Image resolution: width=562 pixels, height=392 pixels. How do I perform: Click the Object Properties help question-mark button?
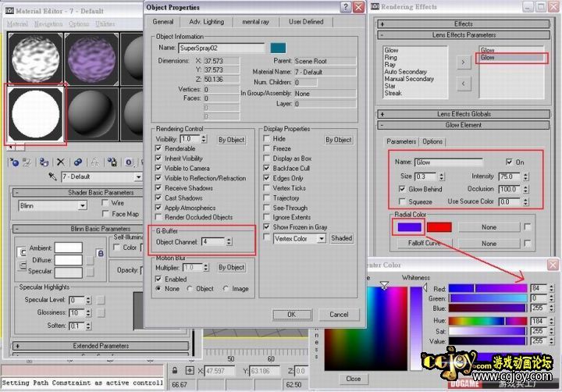346,7
